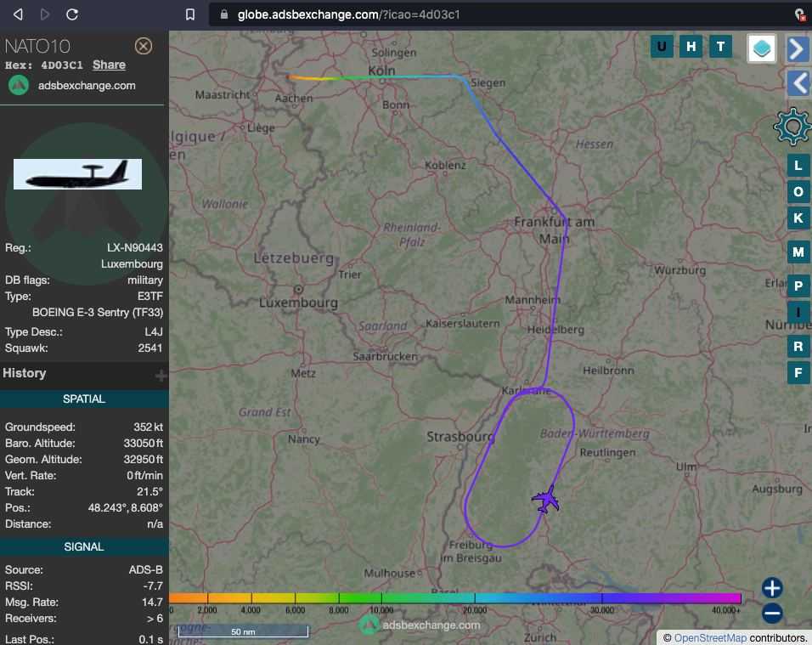Click the NATO10 callsign title

click(x=37, y=47)
